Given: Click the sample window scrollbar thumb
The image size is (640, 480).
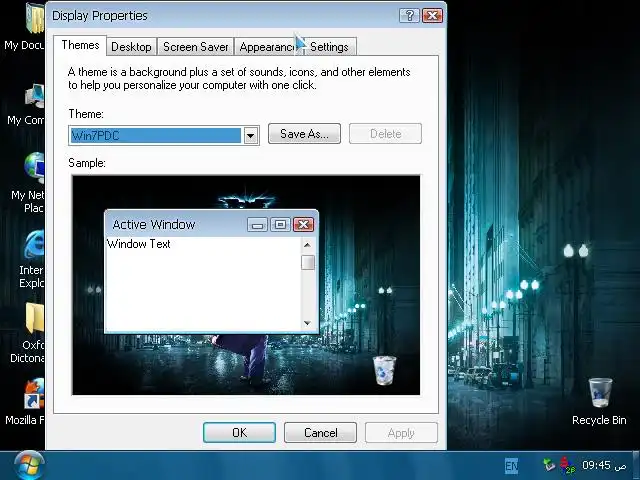Looking at the screenshot, I should [308, 262].
